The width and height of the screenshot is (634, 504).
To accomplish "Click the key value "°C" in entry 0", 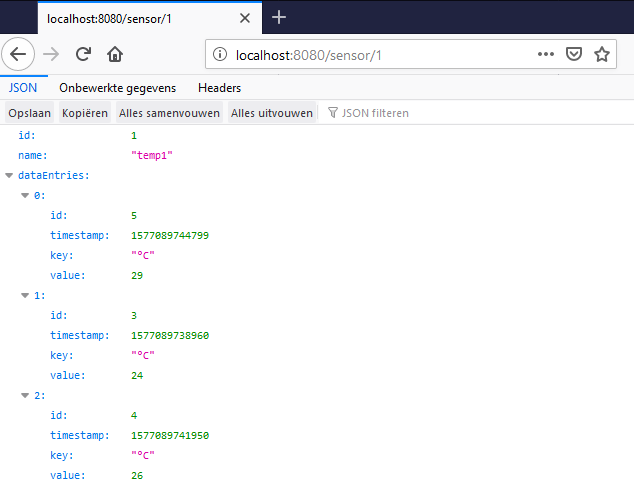I will click(x=143, y=255).
